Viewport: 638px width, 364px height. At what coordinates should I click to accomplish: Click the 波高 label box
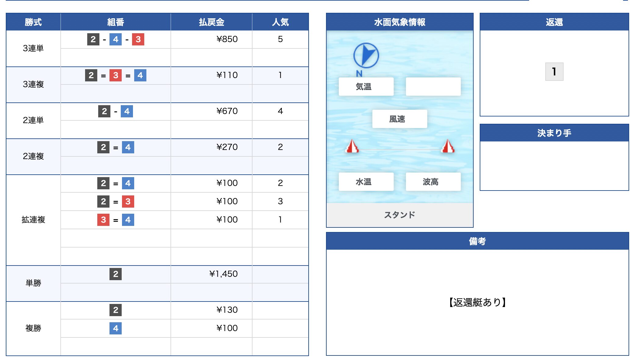pyautogui.click(x=433, y=182)
